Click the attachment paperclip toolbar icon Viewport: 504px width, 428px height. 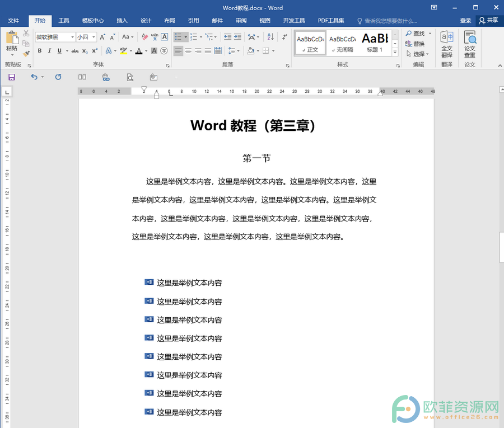pyautogui.click(x=153, y=77)
